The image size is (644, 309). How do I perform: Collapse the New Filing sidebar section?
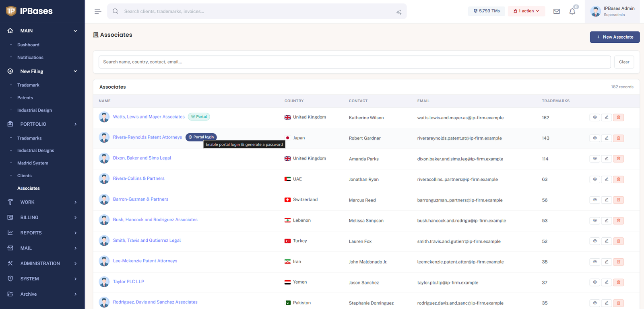42,71
